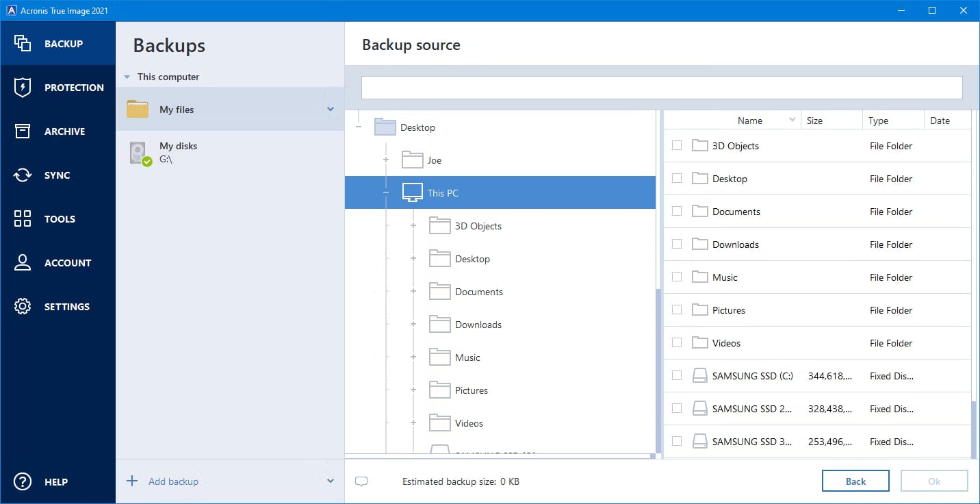Select the SAMSUNG SSD (C:) checkbox
Viewport: 980px width, 504px height.
tap(677, 375)
